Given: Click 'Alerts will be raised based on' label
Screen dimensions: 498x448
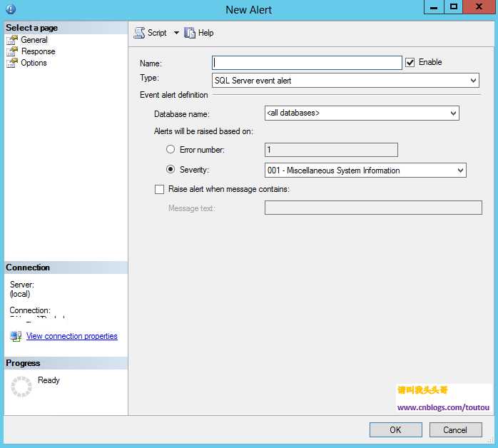Looking at the screenshot, I should coord(203,131).
